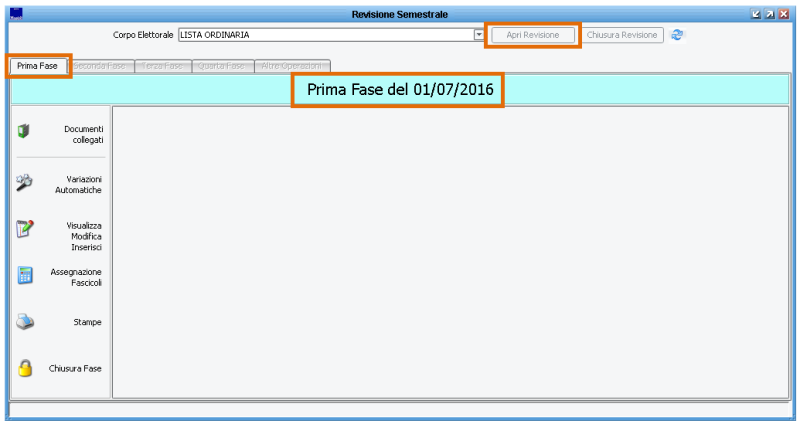Image resolution: width=800 pixels, height=424 pixels.
Task: Click the Chiusura Revisione button
Action: coord(622,35)
